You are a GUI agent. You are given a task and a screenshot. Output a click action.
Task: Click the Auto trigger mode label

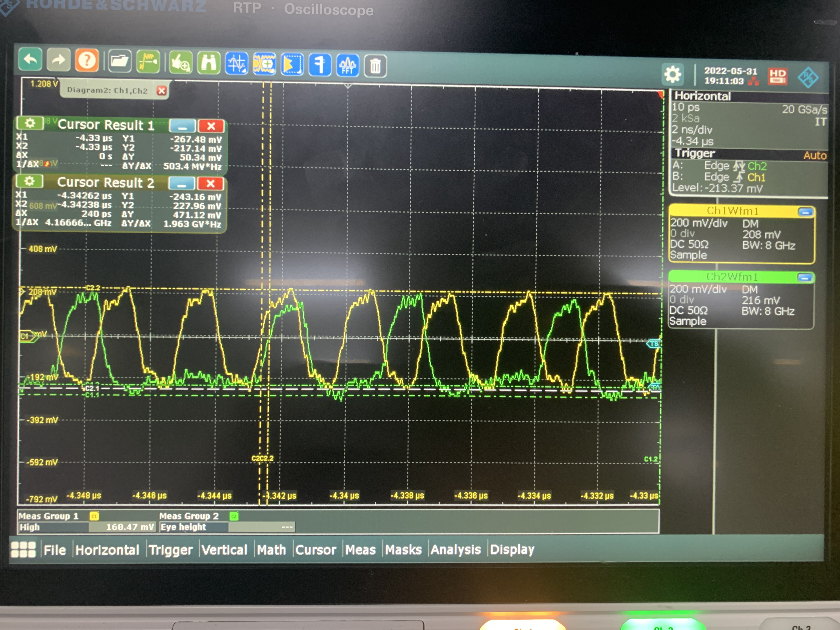tap(815, 155)
